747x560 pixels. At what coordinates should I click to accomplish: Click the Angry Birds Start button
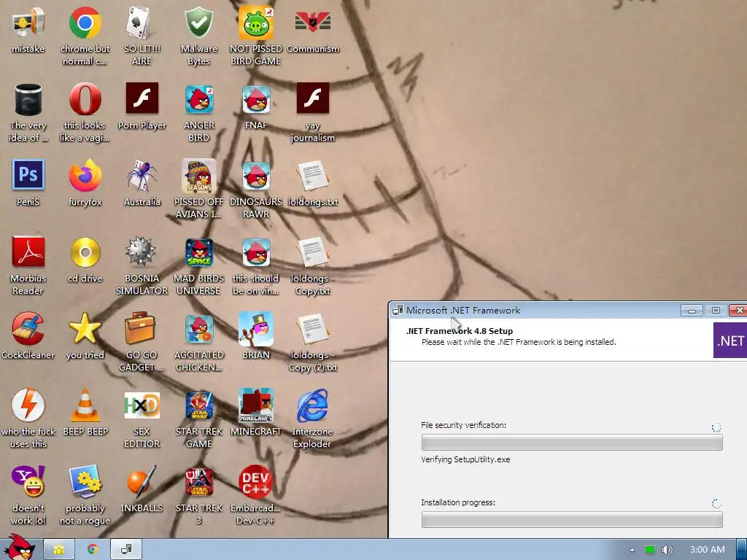20,548
